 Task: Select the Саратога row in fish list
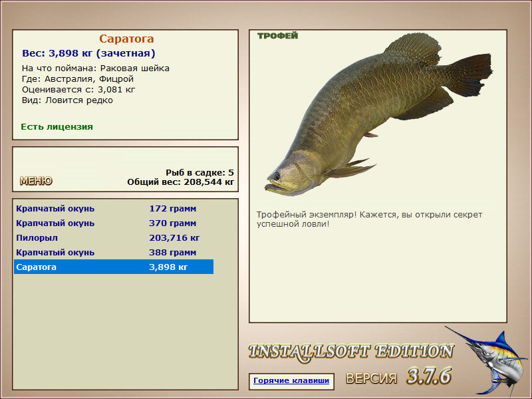point(114,267)
